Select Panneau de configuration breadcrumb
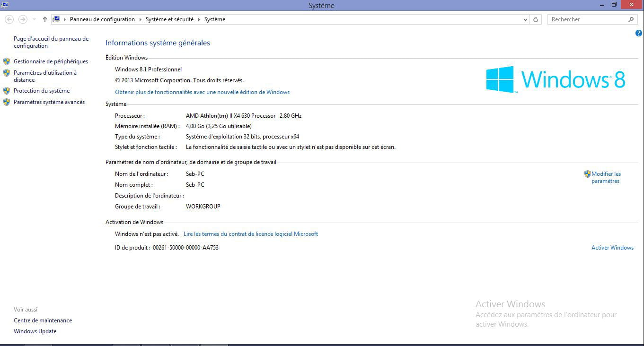 (x=102, y=19)
